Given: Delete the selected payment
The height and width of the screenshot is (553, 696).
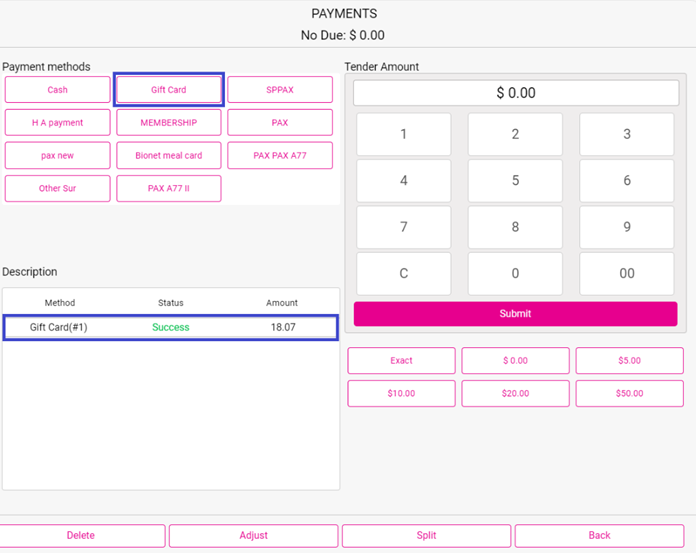Looking at the screenshot, I should [81, 536].
